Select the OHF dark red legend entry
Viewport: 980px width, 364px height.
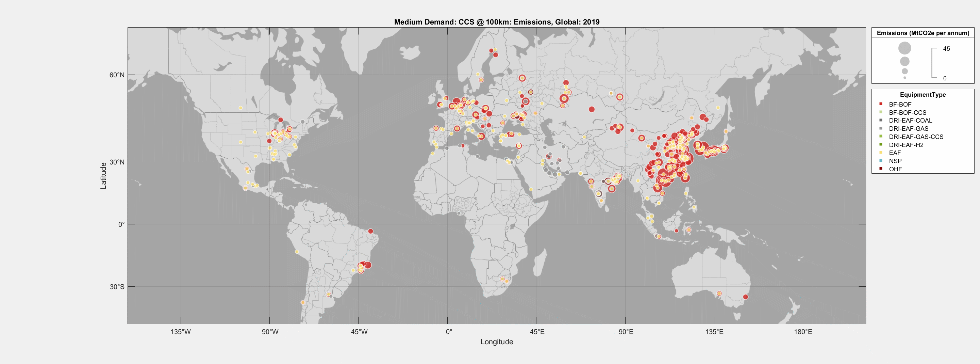coord(895,169)
